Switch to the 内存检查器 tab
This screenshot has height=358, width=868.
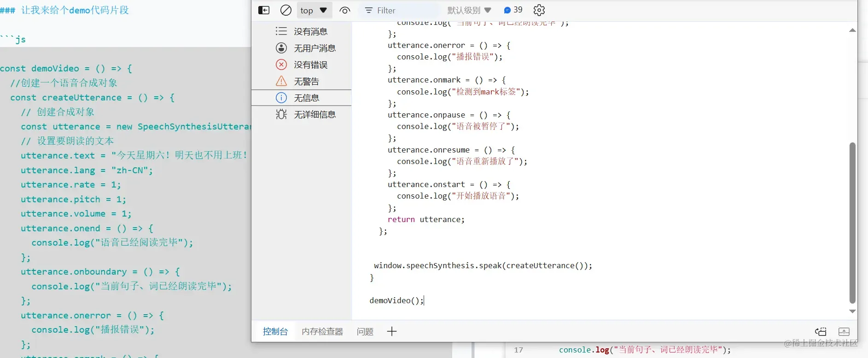click(x=322, y=331)
